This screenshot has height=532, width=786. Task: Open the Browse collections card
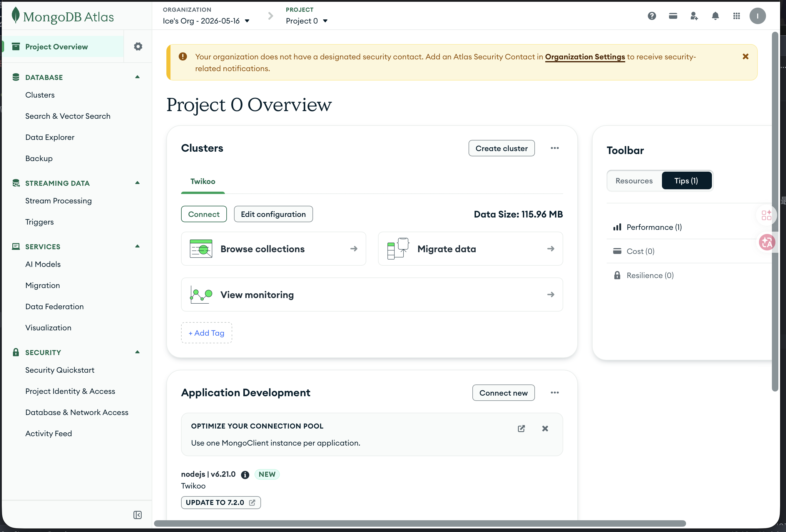(x=274, y=249)
